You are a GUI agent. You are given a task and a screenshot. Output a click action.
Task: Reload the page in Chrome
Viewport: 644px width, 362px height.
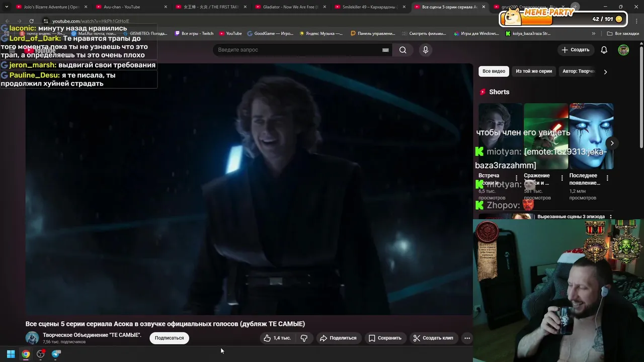(31, 21)
